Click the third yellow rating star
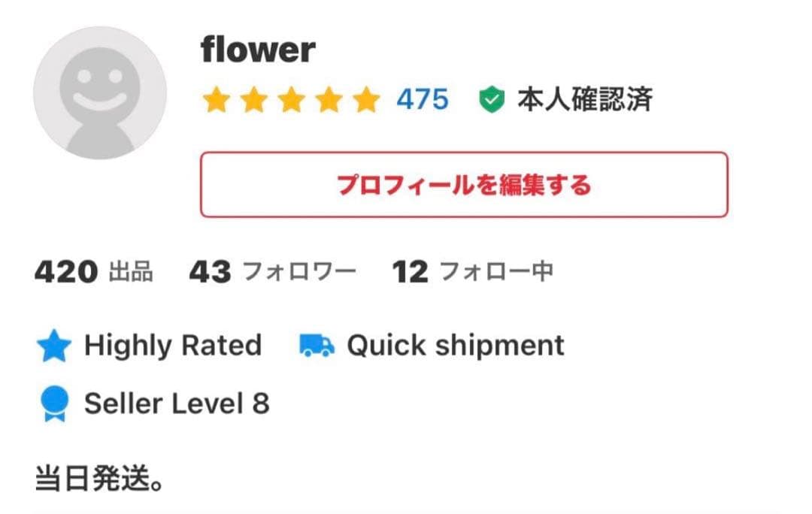Viewport: 812px width, 514px height. [x=291, y=100]
